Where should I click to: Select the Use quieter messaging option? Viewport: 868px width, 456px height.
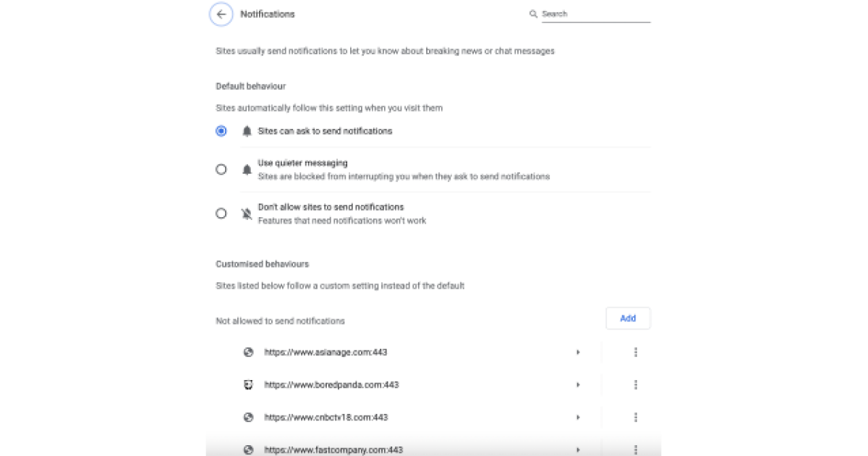(x=221, y=169)
